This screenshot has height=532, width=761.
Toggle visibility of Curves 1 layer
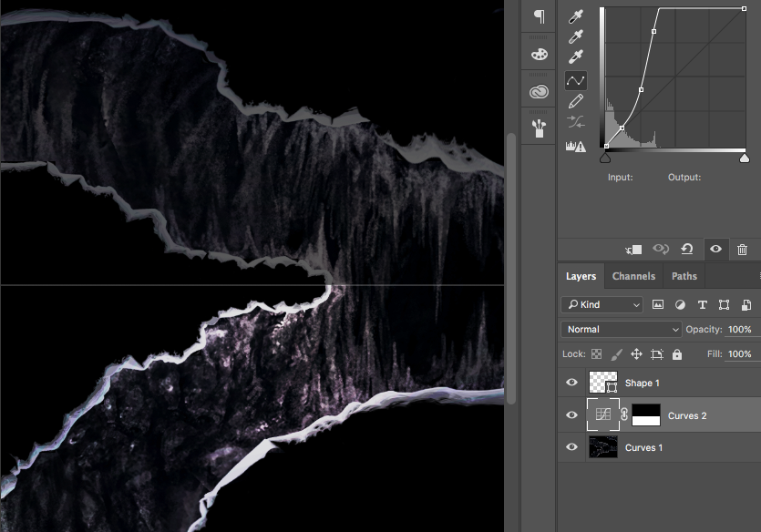(571, 447)
